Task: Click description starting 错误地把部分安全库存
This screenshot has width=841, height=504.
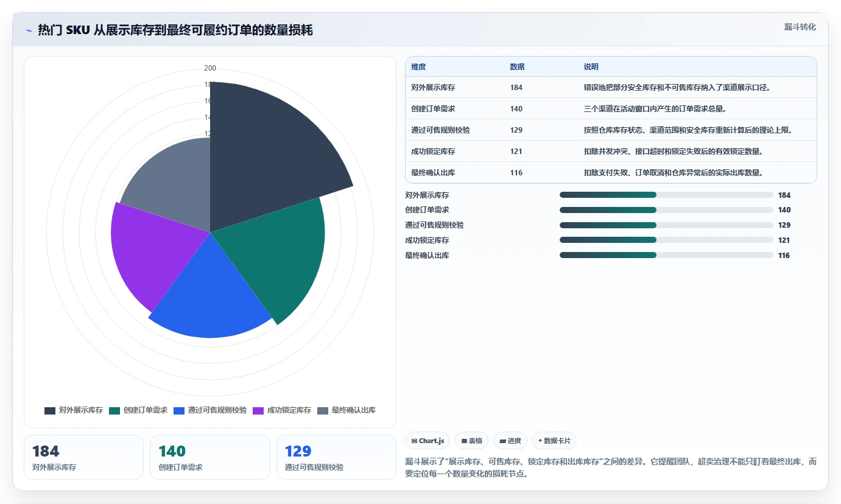Action: coord(677,88)
